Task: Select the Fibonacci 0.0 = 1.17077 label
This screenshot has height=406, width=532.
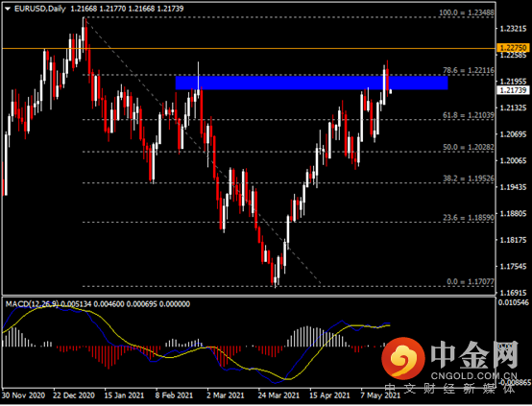Action: pos(471,281)
